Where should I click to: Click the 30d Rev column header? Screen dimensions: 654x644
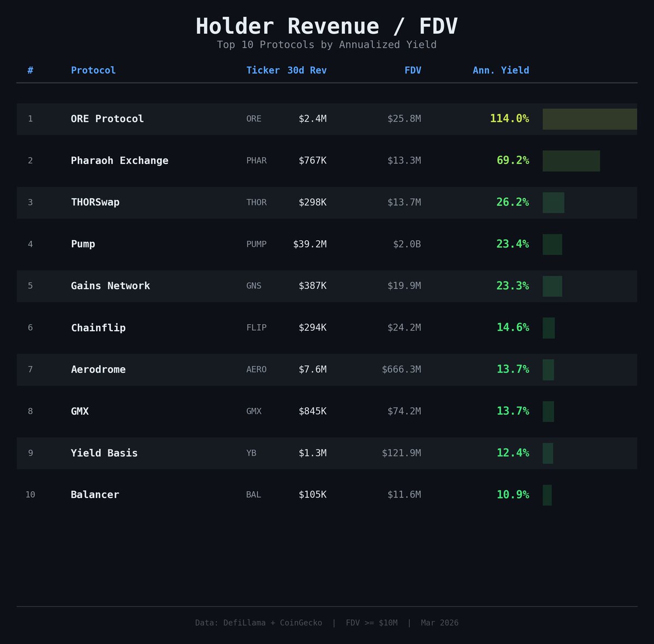307,70
